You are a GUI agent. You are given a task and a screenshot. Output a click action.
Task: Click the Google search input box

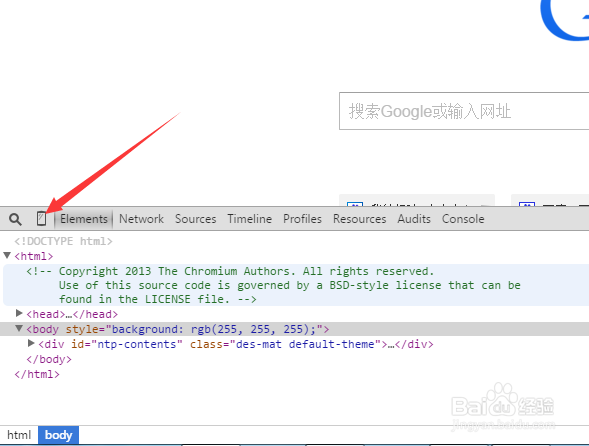[x=464, y=111]
